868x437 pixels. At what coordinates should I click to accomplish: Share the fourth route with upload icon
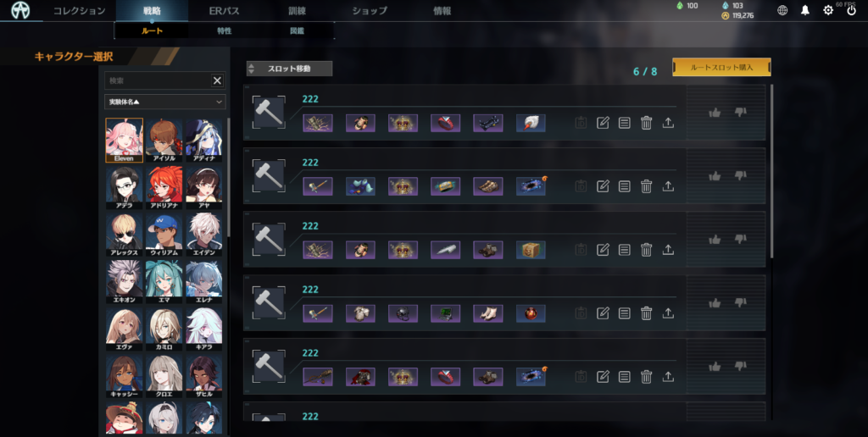pyautogui.click(x=668, y=313)
